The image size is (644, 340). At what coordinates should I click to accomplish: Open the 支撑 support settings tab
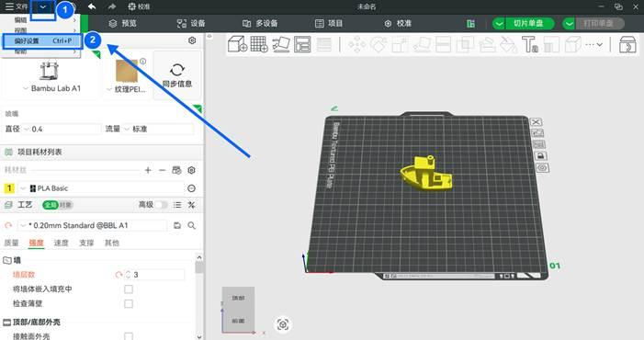click(x=86, y=243)
